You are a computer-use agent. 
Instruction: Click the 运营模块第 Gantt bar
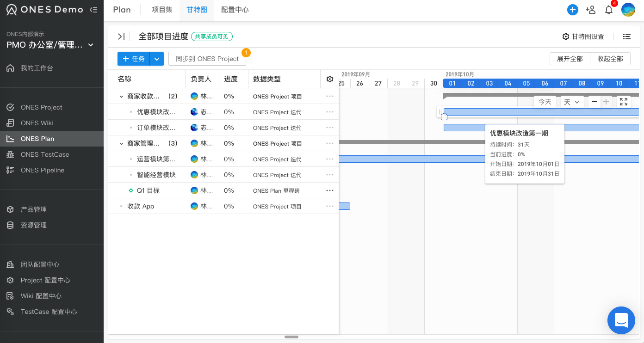click(x=489, y=159)
